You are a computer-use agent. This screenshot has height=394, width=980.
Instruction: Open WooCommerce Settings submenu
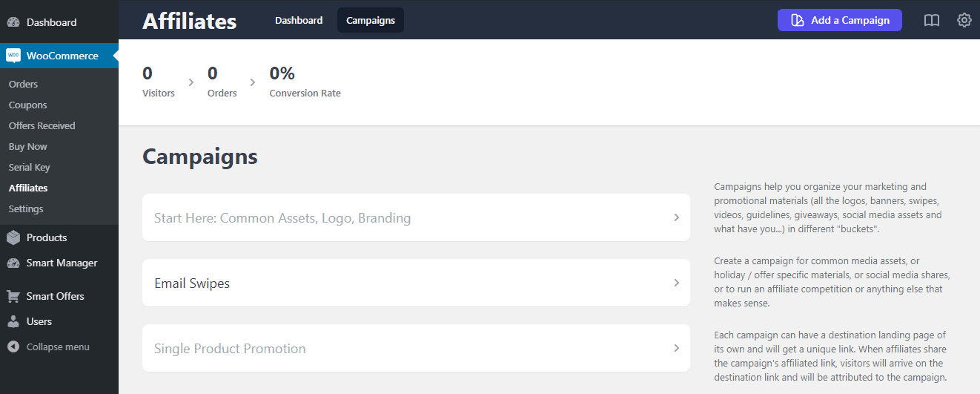click(26, 209)
